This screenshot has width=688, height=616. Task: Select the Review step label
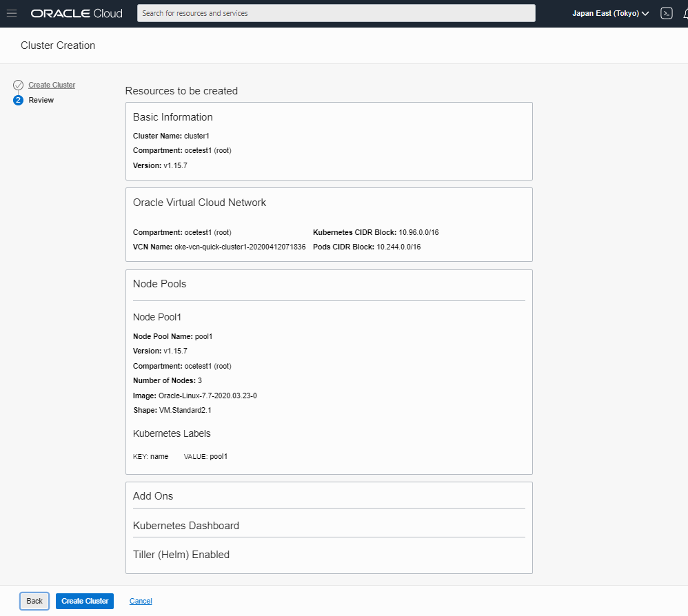pyautogui.click(x=41, y=100)
